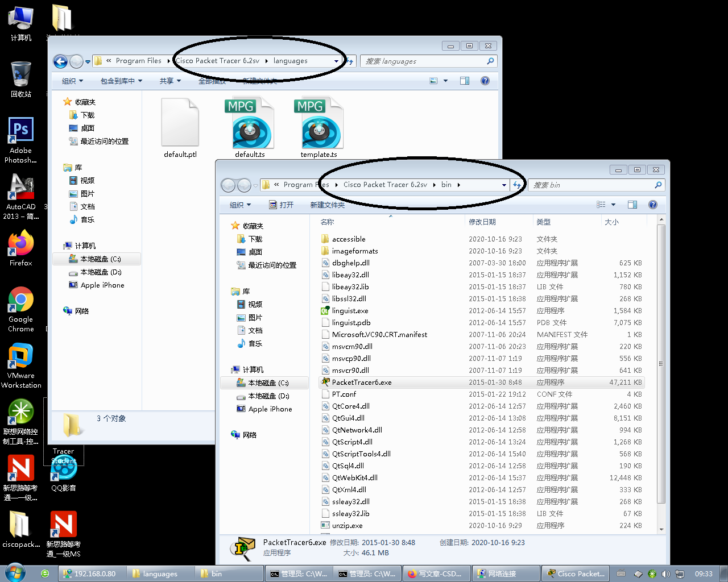Sort by the 类型 column header
728x582 pixels.
point(567,222)
